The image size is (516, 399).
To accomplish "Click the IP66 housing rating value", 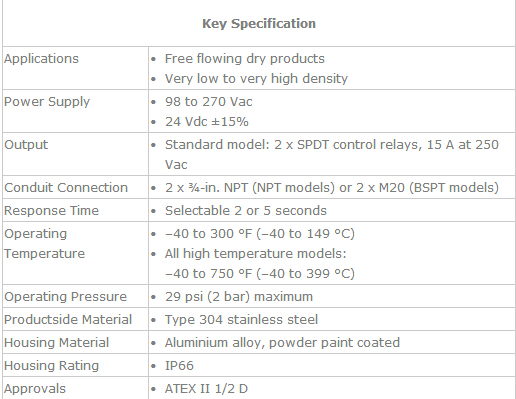I will click(179, 366).
